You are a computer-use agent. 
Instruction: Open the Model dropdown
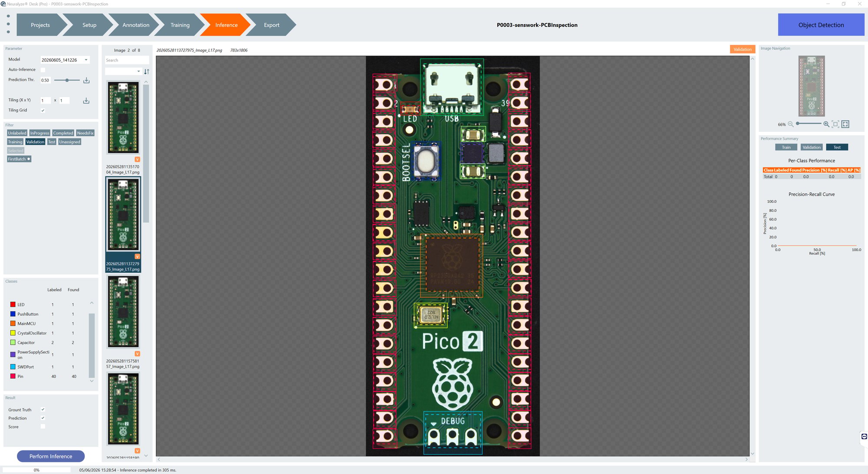[x=65, y=60]
